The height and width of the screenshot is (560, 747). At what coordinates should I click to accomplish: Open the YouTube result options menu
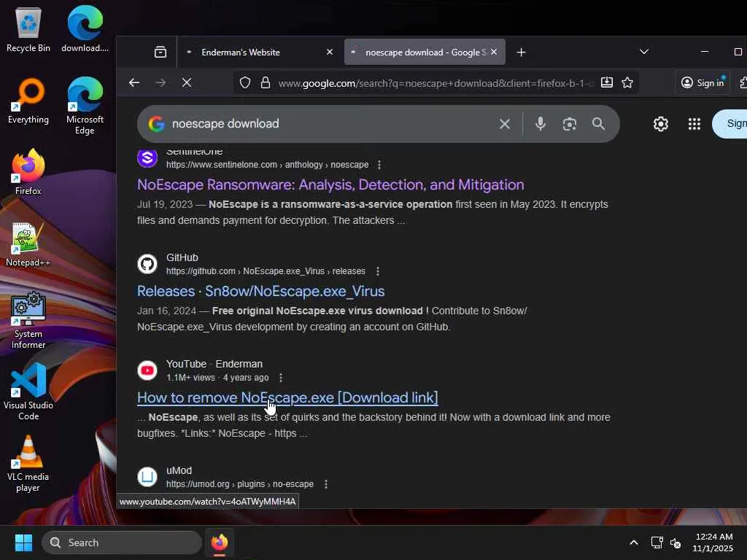pos(281,378)
